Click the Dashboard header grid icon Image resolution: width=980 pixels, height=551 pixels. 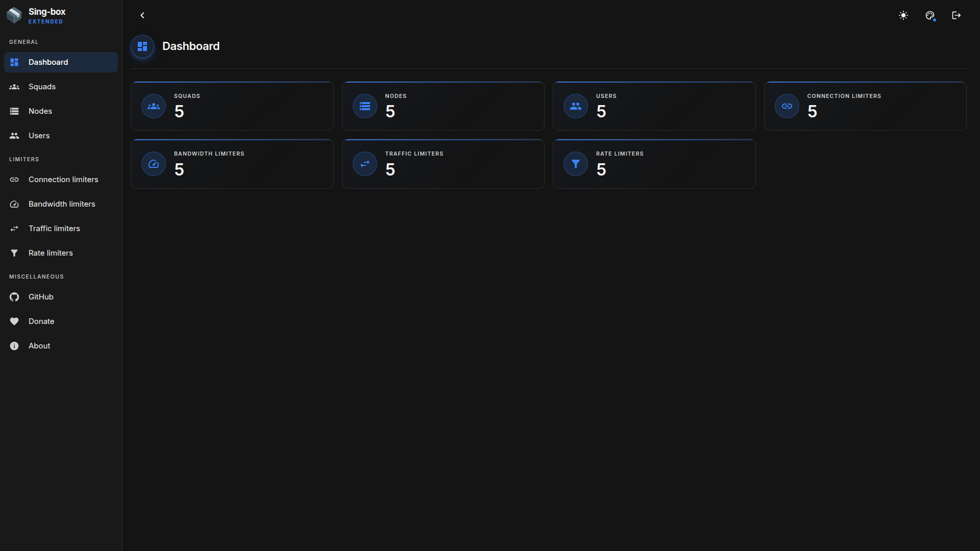click(x=142, y=46)
